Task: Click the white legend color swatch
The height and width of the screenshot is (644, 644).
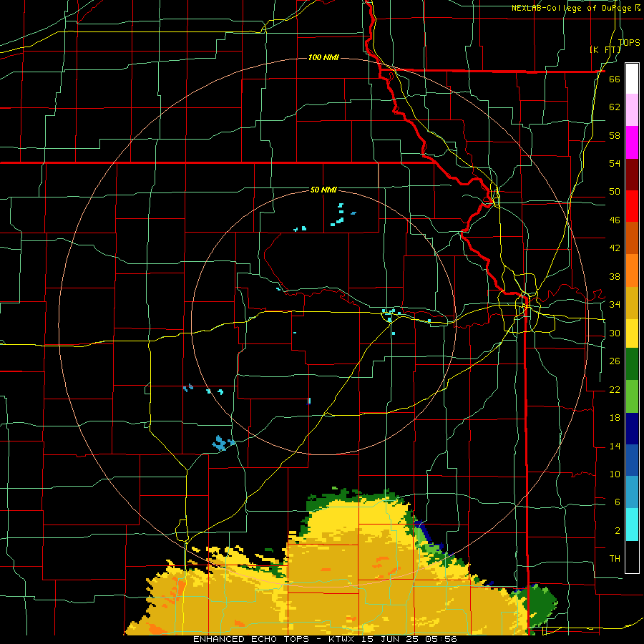Action: point(632,79)
